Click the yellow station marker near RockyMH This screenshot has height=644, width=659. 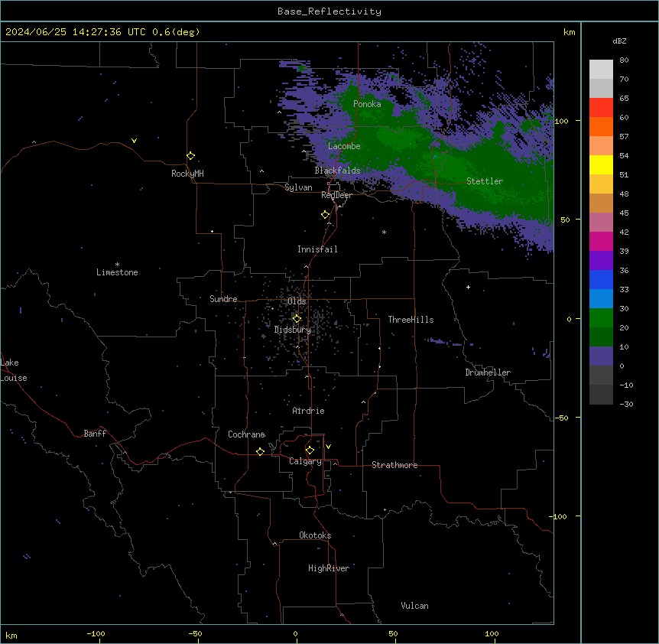click(x=190, y=156)
